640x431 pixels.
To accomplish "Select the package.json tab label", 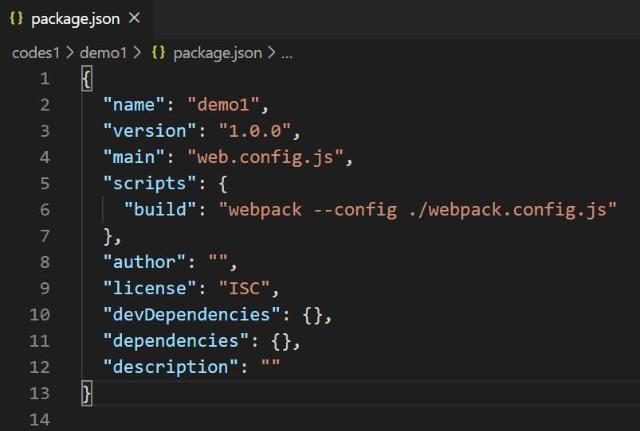I will 77,19.
